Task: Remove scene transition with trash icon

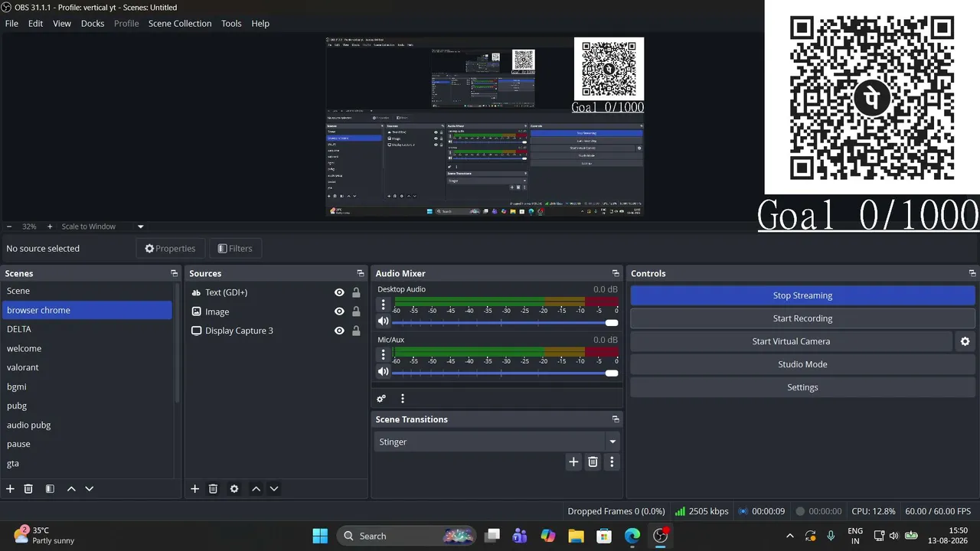Action: [593, 461]
